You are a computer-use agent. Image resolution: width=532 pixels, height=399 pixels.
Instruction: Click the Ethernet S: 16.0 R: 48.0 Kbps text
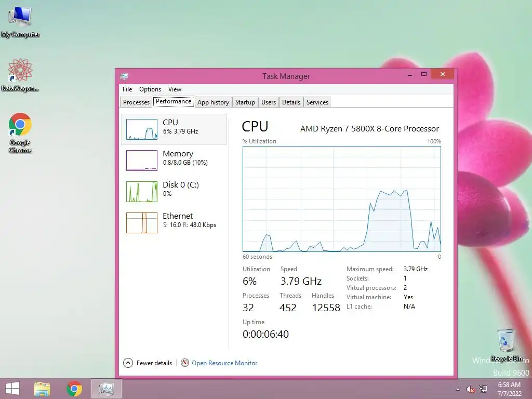point(189,225)
